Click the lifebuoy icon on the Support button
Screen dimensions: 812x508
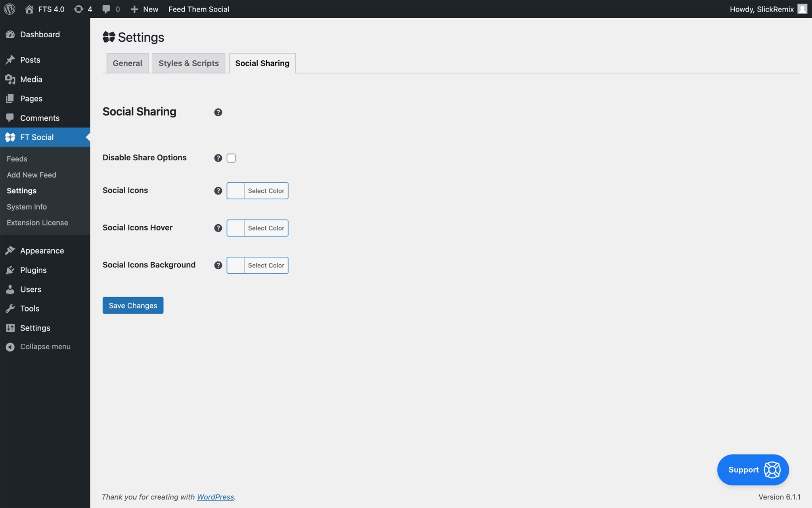(x=772, y=470)
